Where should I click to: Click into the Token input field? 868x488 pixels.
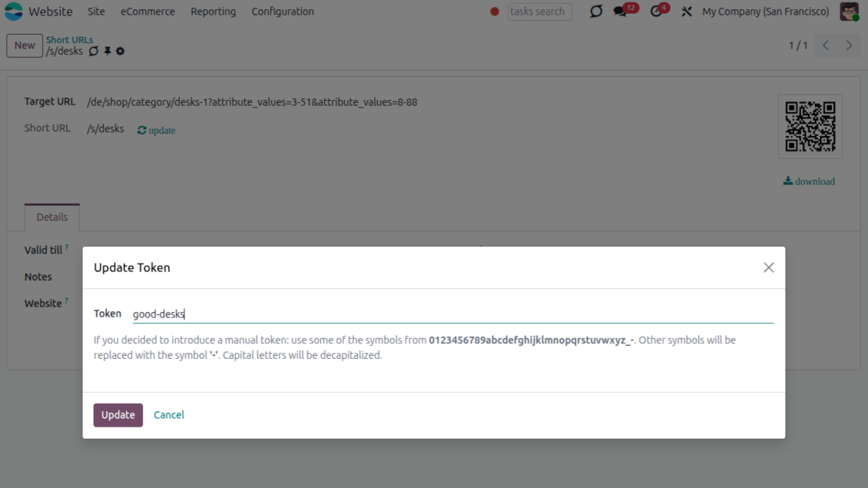pyautogui.click(x=452, y=314)
